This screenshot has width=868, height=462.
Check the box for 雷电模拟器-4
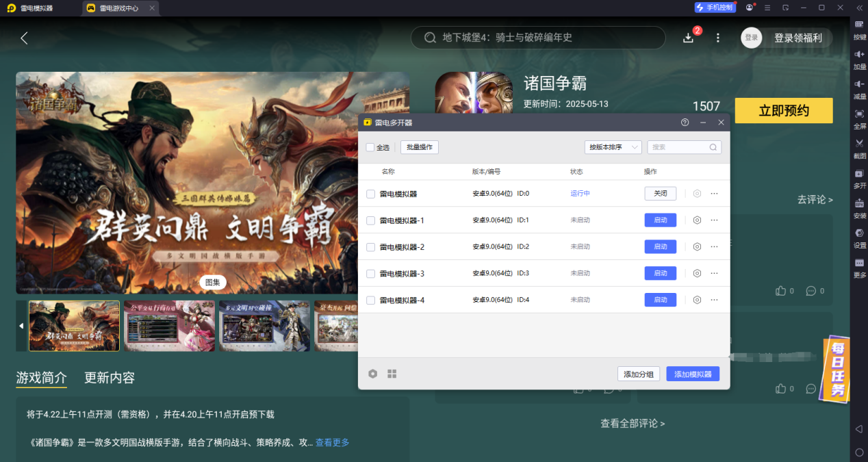(370, 300)
